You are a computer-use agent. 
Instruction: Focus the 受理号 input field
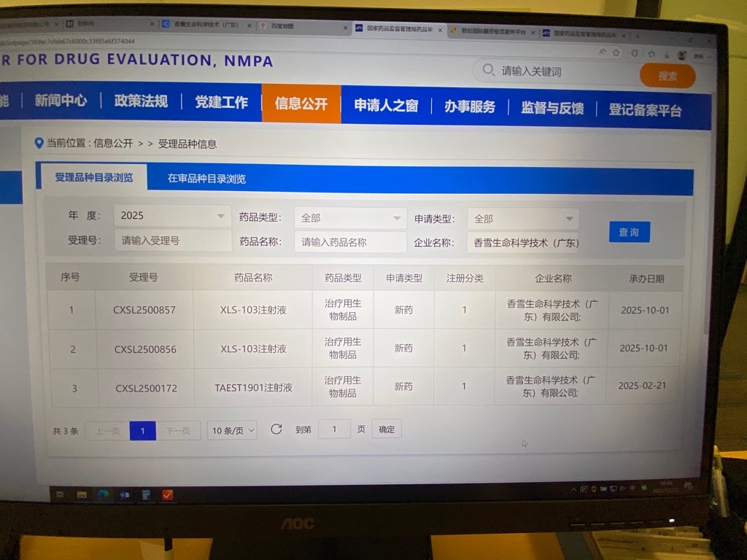(x=172, y=241)
